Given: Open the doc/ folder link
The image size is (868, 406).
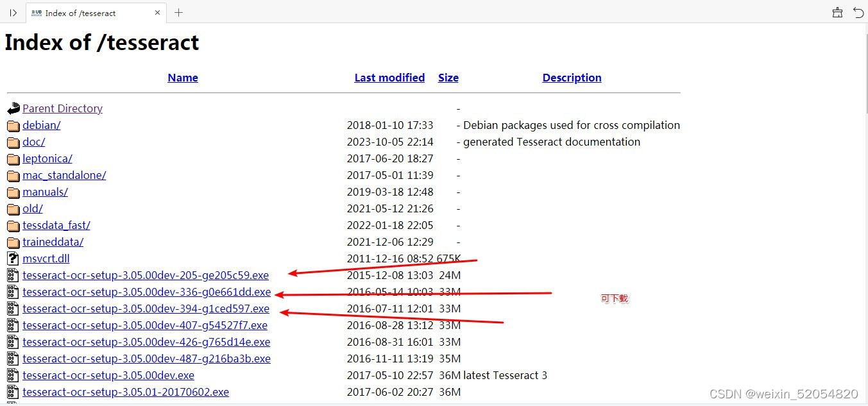Looking at the screenshot, I should coord(33,142).
